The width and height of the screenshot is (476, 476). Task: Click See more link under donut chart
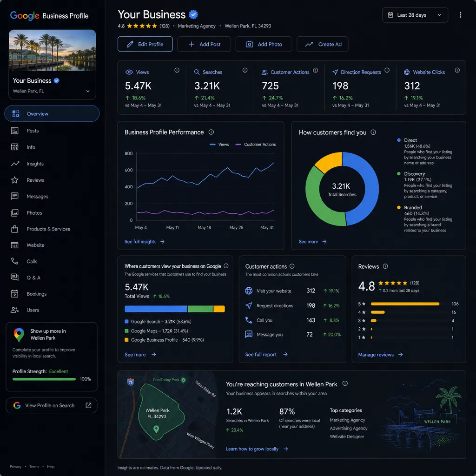(313, 242)
